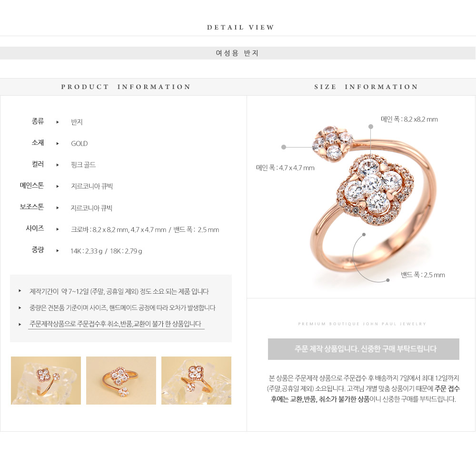Click the arrow bullet beside 사이즈
This screenshot has height=456, width=476.
(x=58, y=229)
